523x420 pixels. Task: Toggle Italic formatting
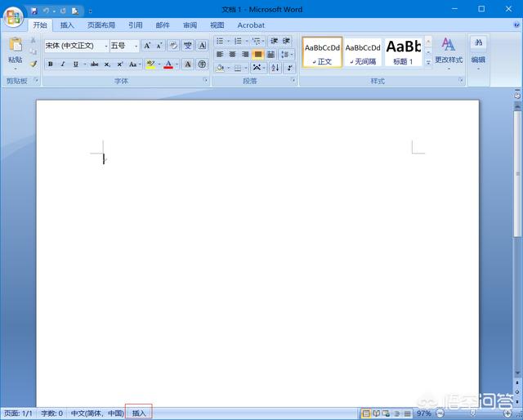click(x=63, y=64)
